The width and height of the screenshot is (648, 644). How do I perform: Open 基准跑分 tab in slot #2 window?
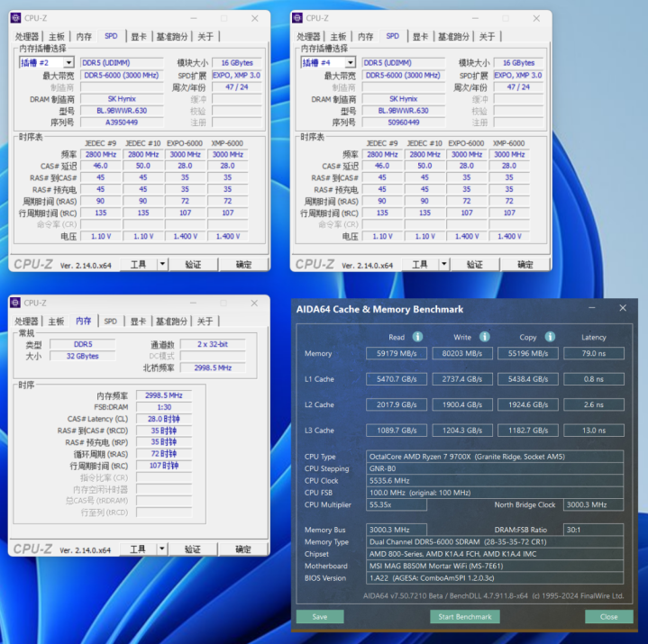[172, 36]
